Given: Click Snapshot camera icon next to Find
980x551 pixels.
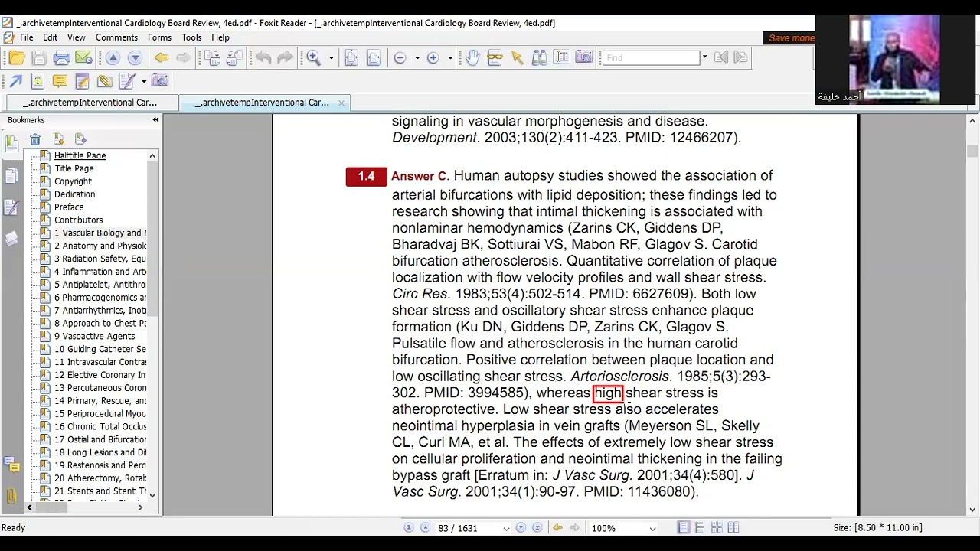Looking at the screenshot, I should click(x=583, y=58).
